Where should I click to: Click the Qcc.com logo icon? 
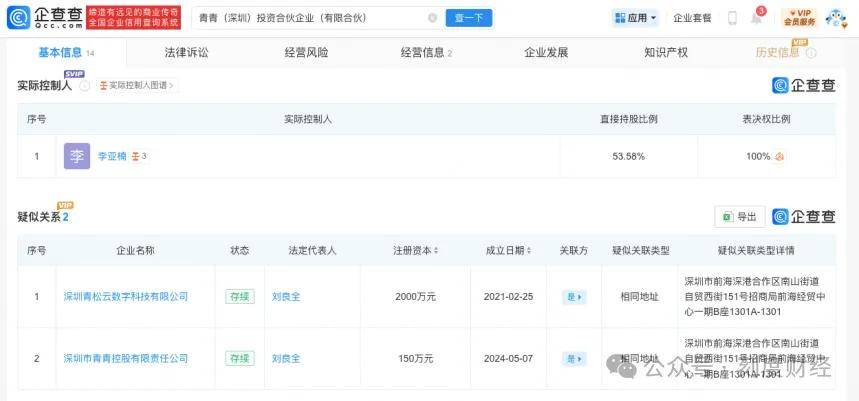click(x=18, y=18)
